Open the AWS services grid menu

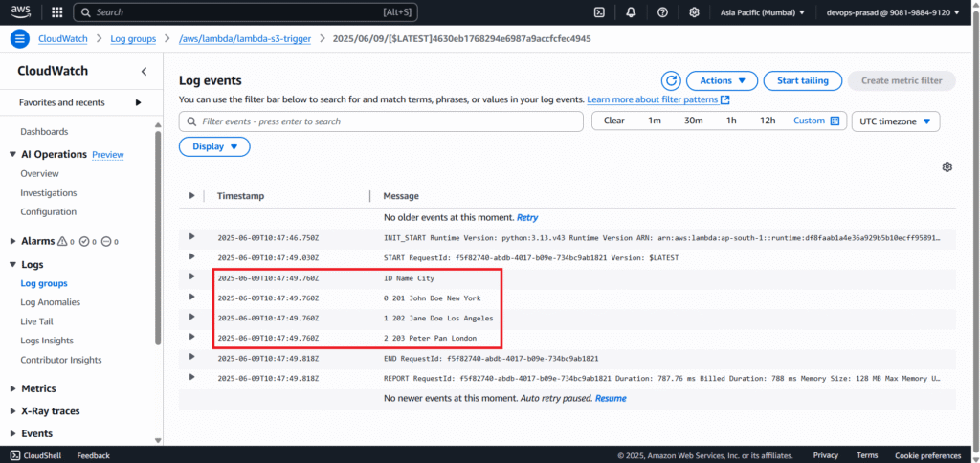click(56, 11)
